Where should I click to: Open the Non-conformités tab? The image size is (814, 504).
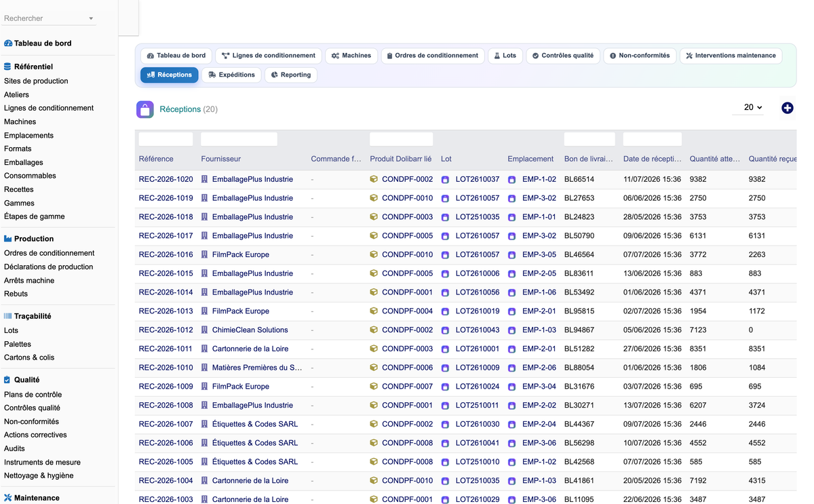[640, 56]
